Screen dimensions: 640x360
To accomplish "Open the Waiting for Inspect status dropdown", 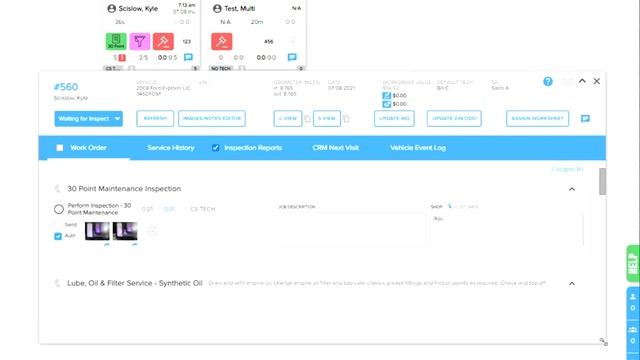I will [89, 119].
